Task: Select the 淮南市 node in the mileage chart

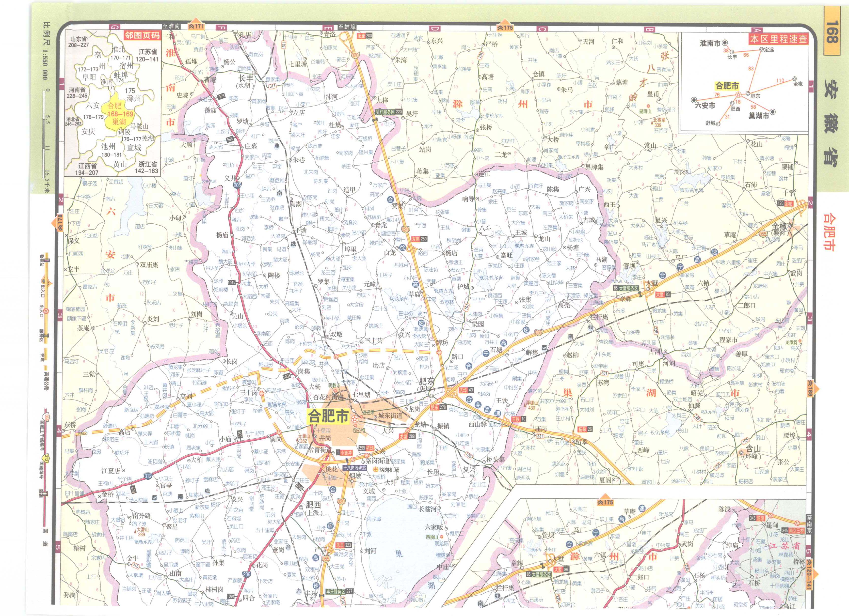Action: point(725,43)
